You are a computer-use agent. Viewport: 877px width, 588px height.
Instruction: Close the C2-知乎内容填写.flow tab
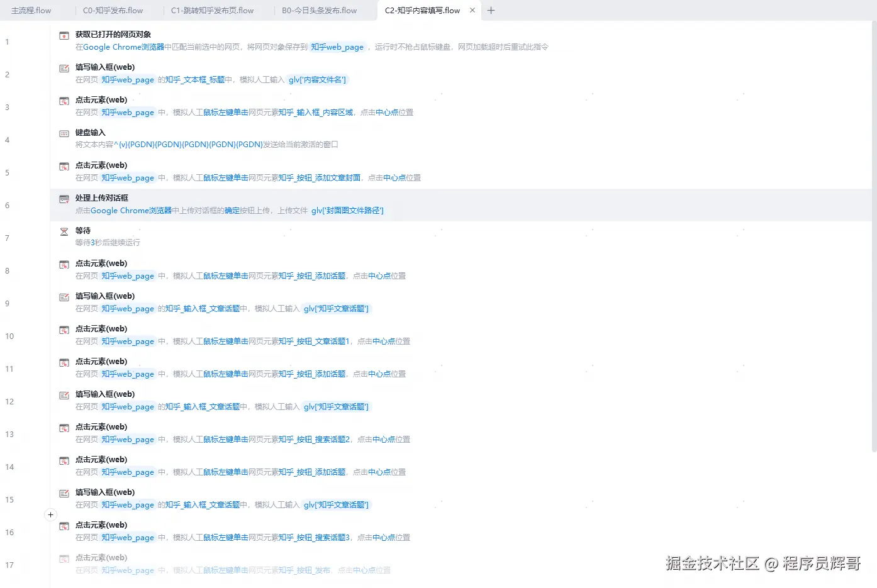pos(472,10)
